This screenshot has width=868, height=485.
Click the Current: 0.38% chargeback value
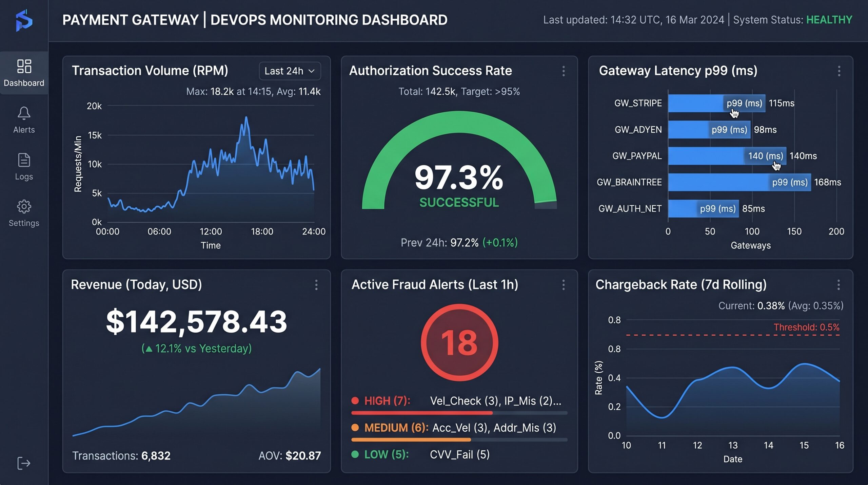pyautogui.click(x=751, y=306)
